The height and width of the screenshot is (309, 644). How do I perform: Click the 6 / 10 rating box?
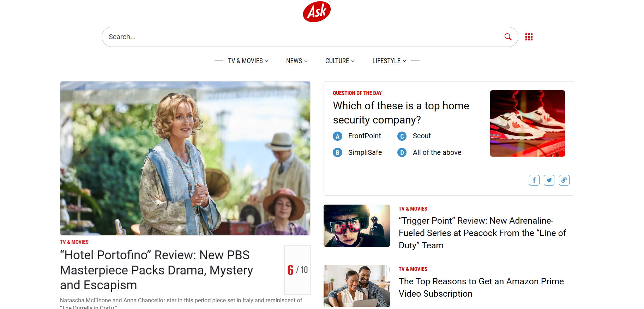297,270
